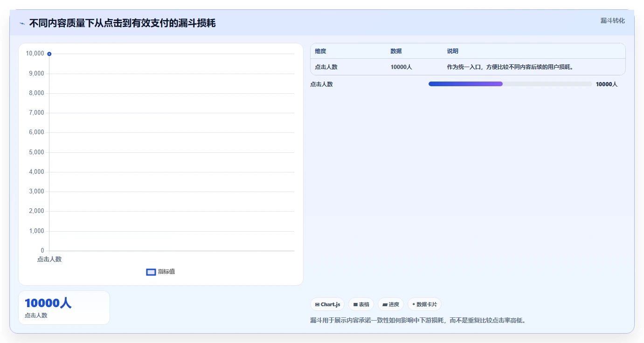
Task: Toggle the 指标值 legend item
Action: (160, 272)
